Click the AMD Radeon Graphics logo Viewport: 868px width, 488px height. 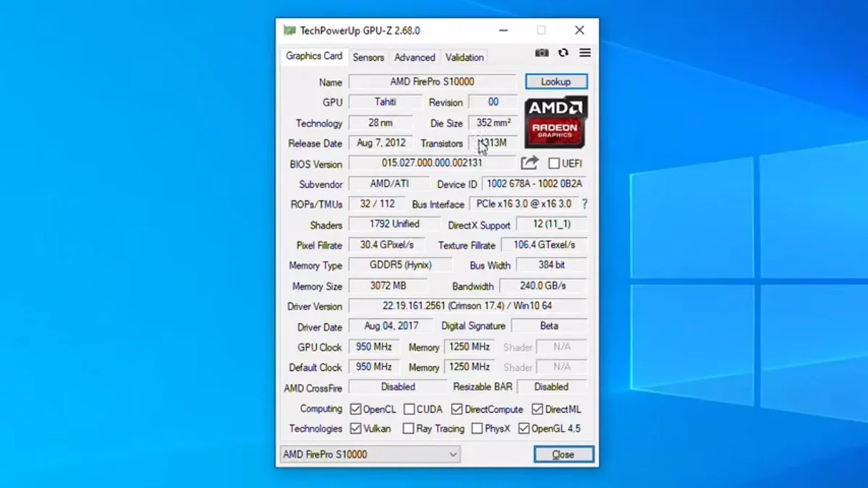pyautogui.click(x=556, y=121)
